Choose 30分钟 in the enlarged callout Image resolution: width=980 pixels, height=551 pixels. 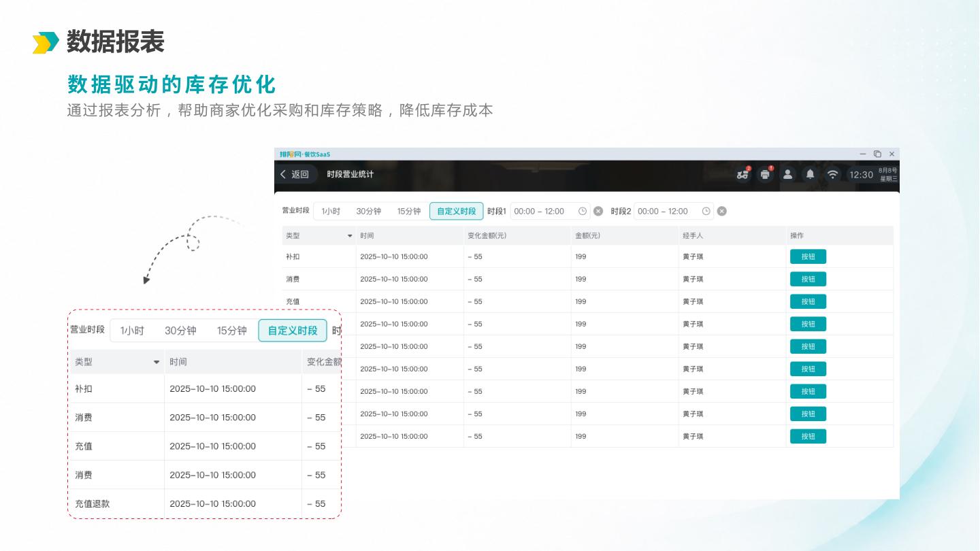180,331
